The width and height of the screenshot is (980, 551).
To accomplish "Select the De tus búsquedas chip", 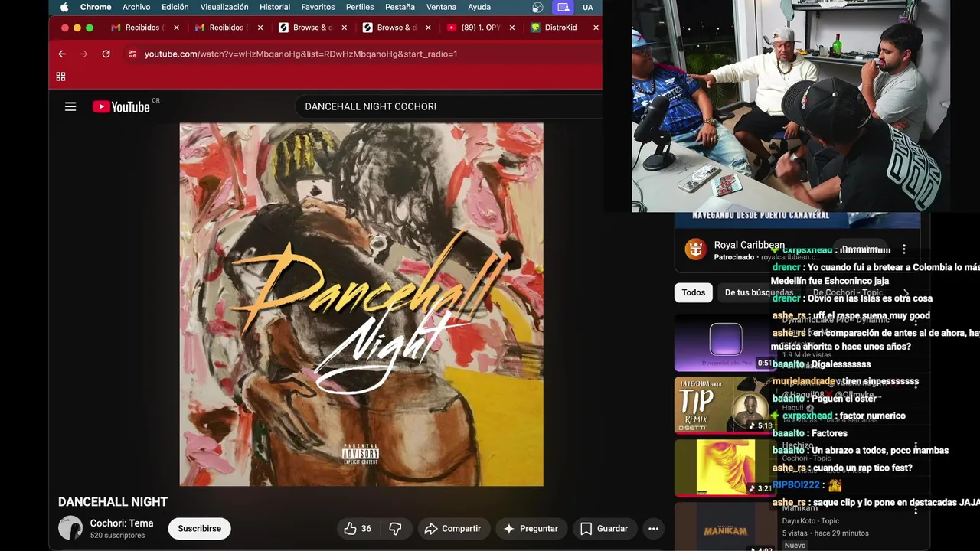I will [758, 292].
